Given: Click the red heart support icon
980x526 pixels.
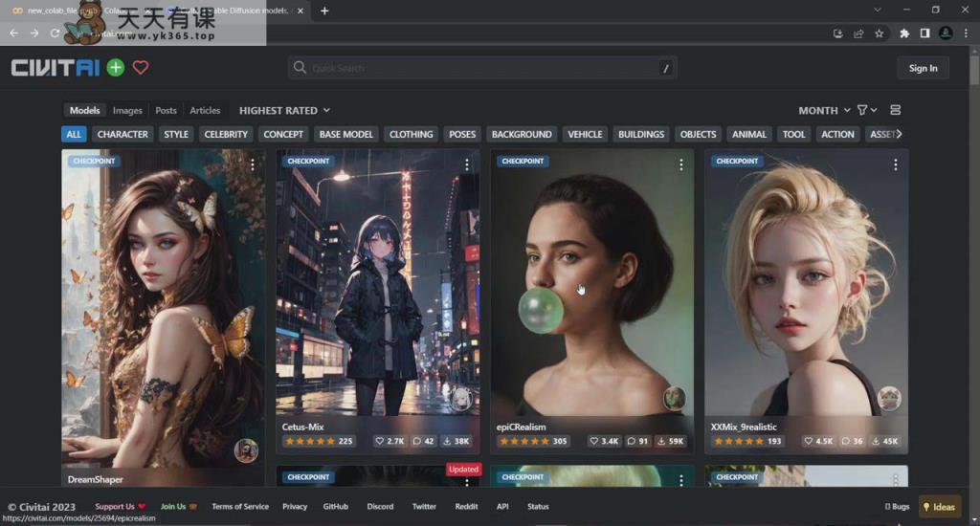Looking at the screenshot, I should [x=141, y=68].
